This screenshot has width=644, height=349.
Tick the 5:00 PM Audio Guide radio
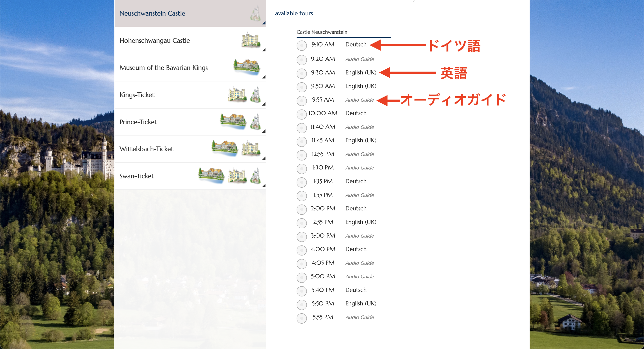point(302,277)
